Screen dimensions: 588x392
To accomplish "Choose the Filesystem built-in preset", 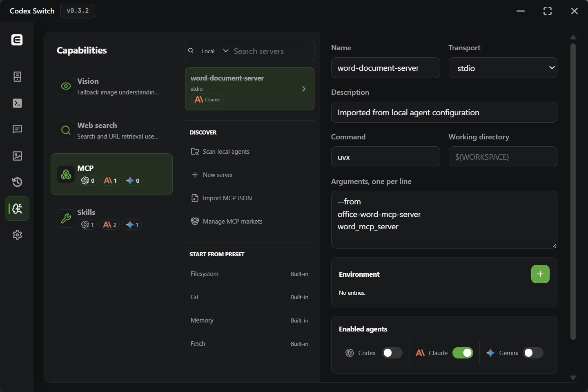I will click(249, 274).
